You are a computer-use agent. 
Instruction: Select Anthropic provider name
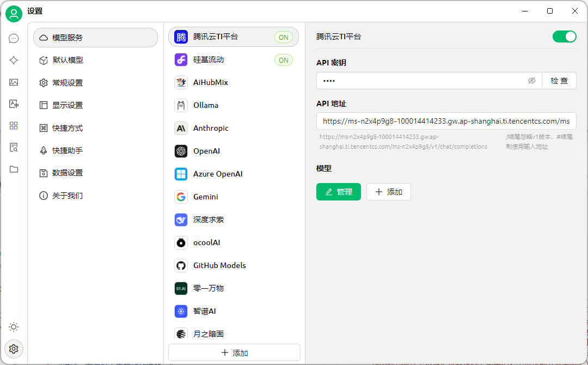point(211,128)
